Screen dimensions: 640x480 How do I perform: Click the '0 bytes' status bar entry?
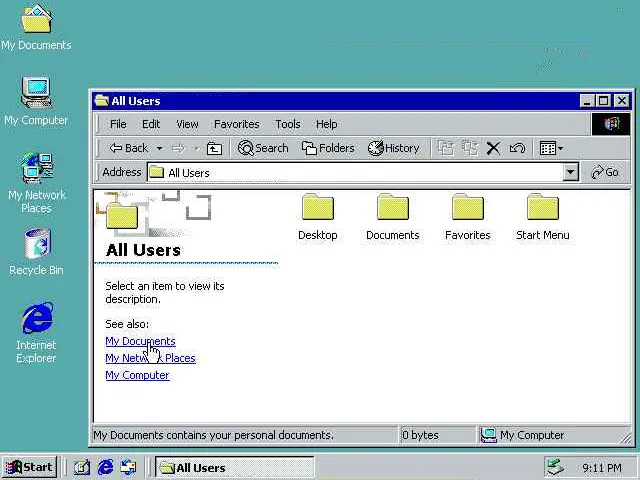click(x=437, y=435)
